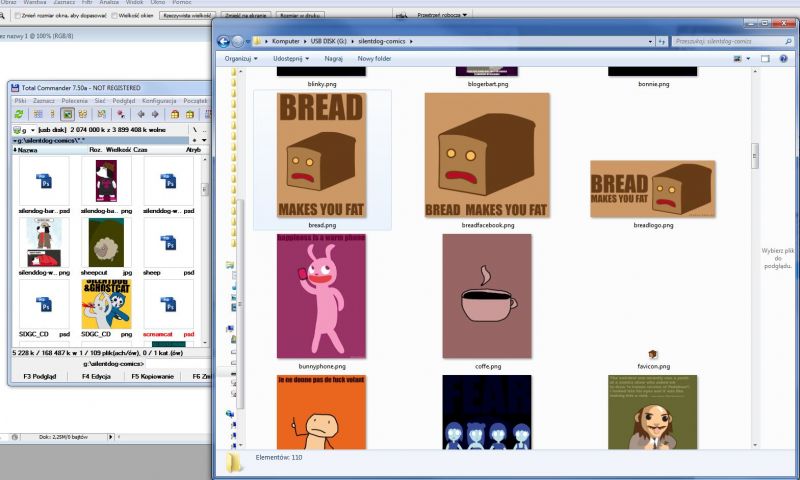Toggle 'Wielkość okien' checkbox in Photoshop
This screenshot has height=480, width=800.
coord(114,15)
